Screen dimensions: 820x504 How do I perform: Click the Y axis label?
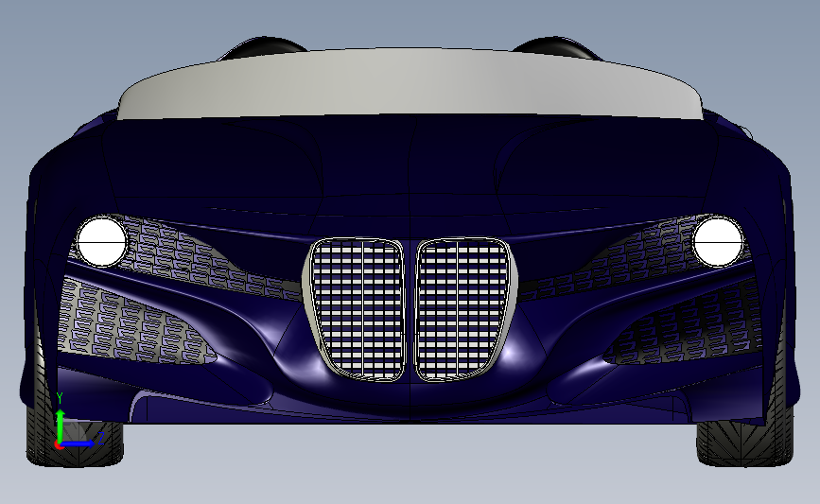point(60,399)
